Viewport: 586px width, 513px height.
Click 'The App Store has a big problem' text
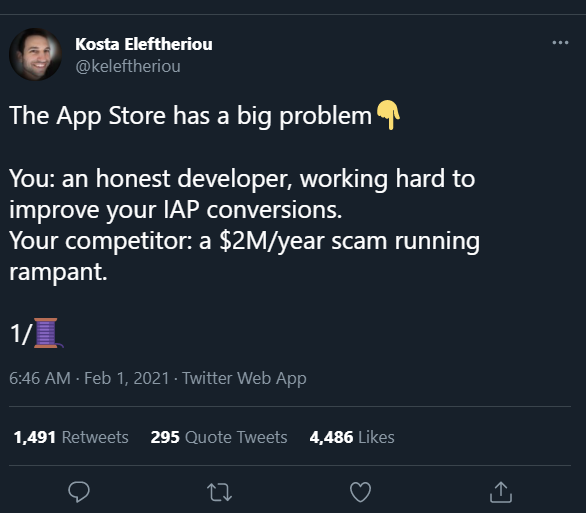pos(190,116)
